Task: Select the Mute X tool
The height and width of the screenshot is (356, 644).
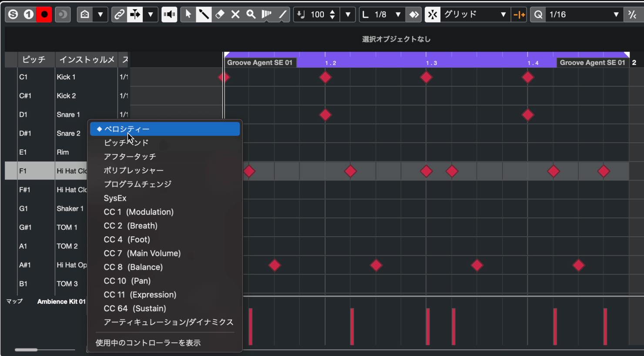Action: tap(235, 14)
